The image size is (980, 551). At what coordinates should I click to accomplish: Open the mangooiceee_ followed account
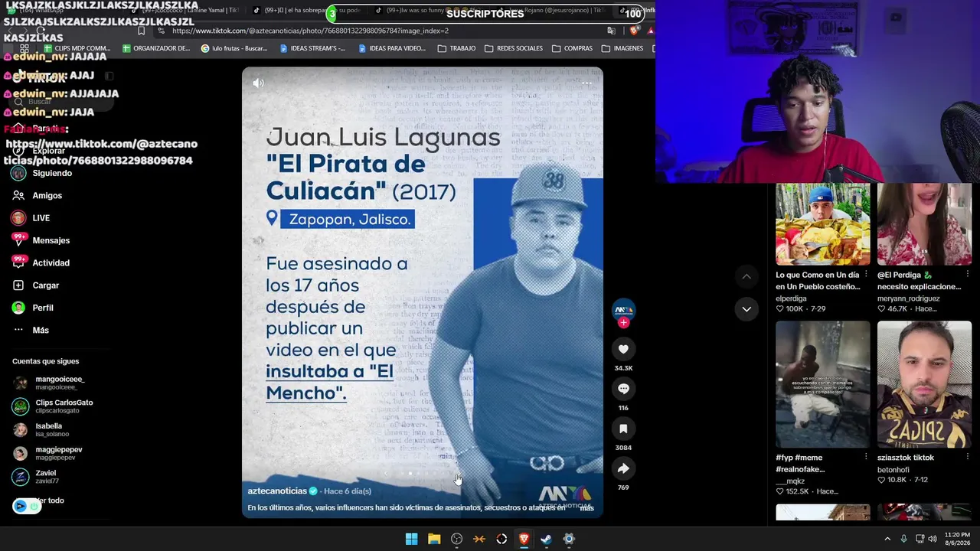point(50,383)
